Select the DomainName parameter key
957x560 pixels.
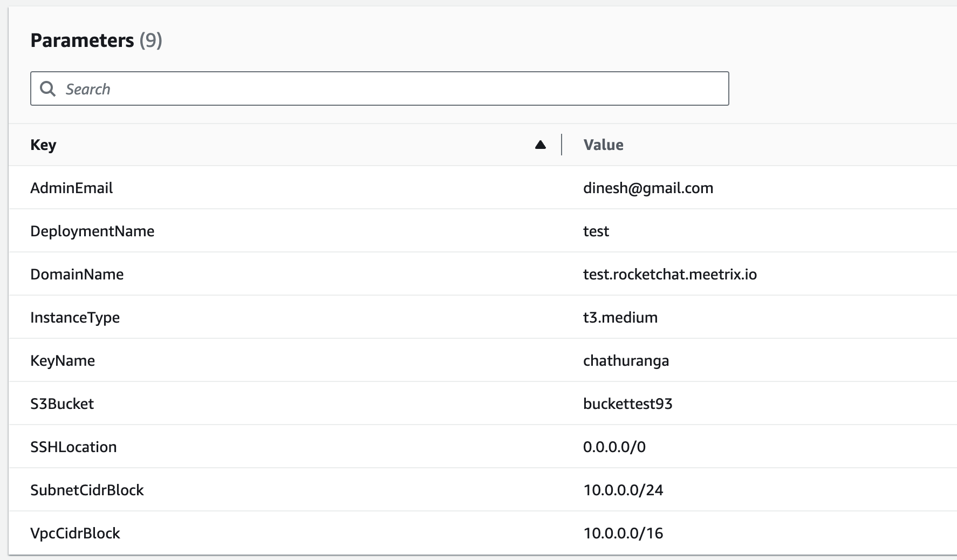[77, 274]
